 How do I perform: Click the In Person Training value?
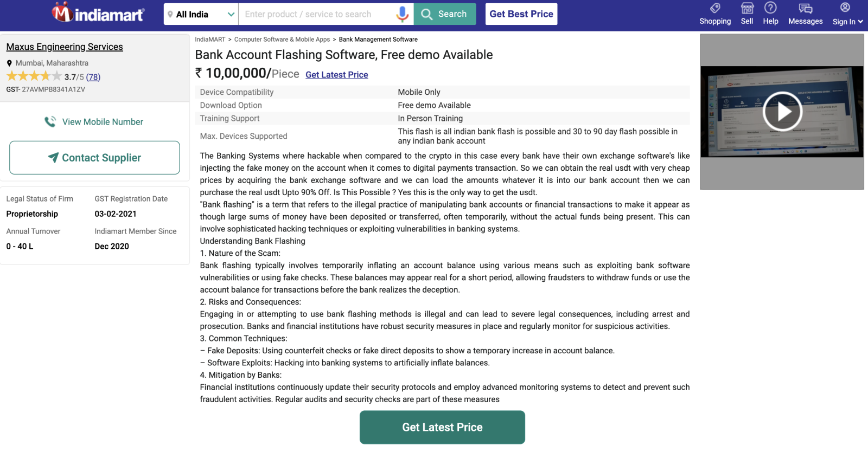[430, 118]
